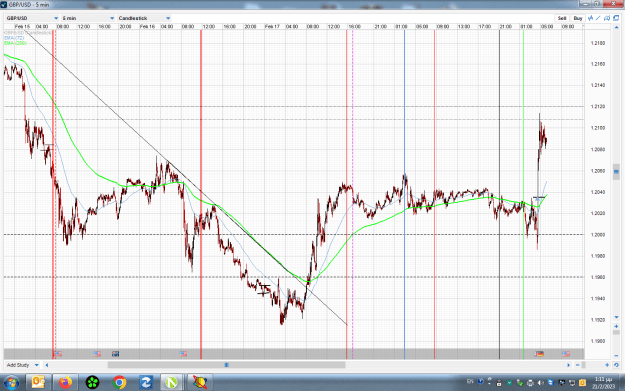Move the horizontal time scrollbar thumb

point(226,365)
